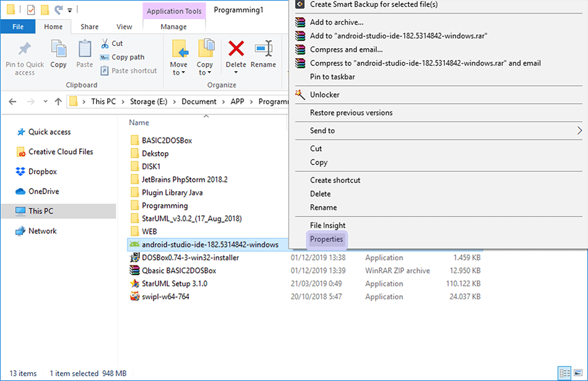Click Unlocker in the context menu

click(x=324, y=95)
